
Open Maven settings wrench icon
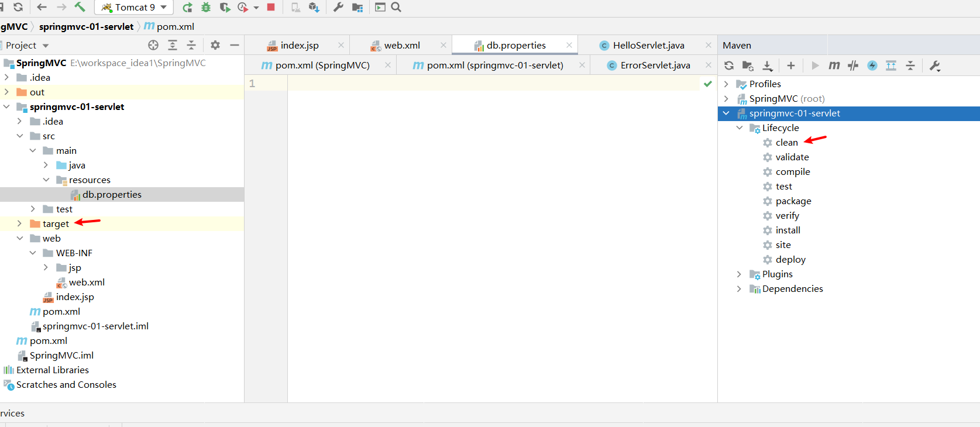pyautogui.click(x=935, y=66)
